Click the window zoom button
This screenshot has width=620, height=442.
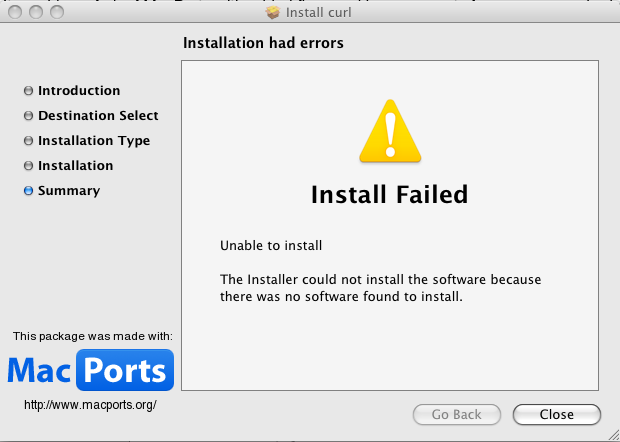[x=57, y=12]
